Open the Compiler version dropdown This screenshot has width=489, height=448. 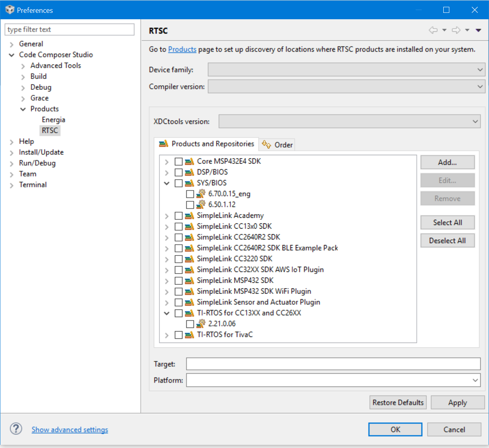tap(346, 87)
